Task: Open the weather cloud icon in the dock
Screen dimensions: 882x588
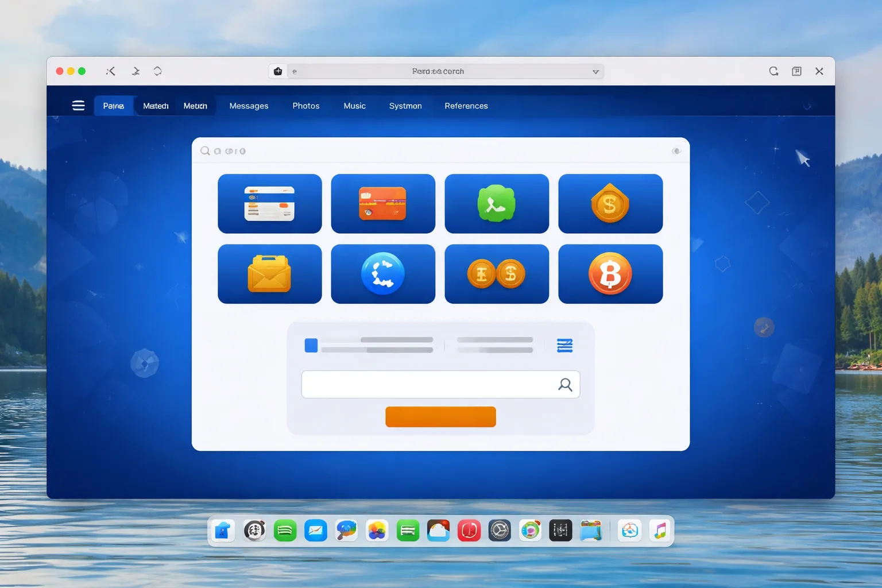Action: tap(438, 531)
